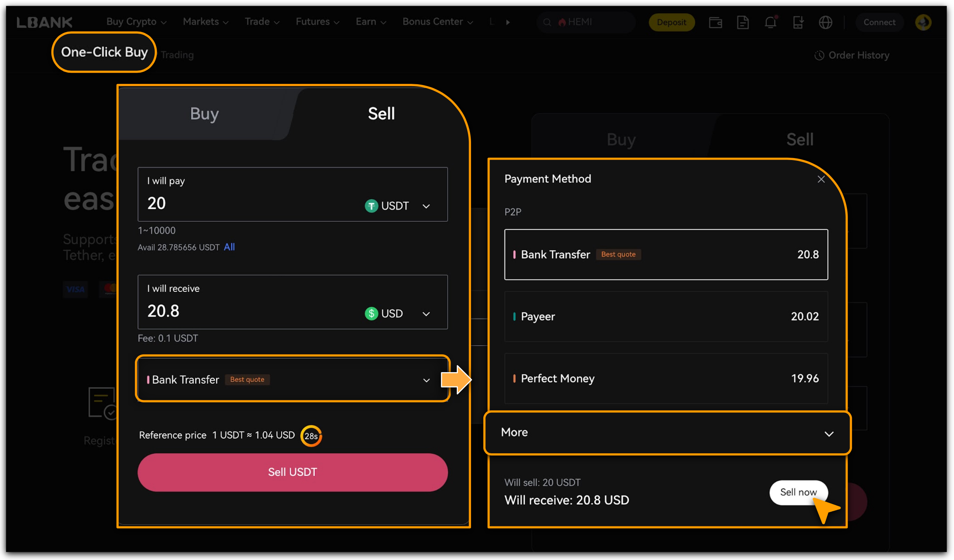
Task: Click the HEMI search field
Action: (x=585, y=22)
